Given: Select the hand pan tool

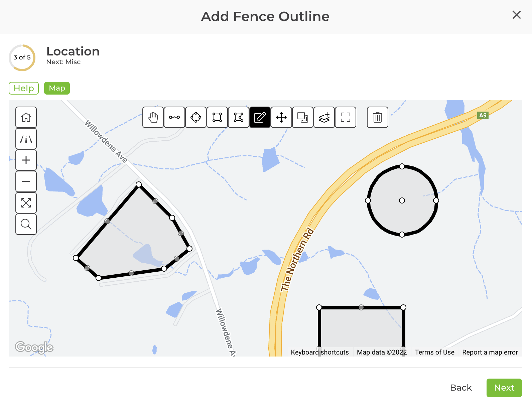Looking at the screenshot, I should pyautogui.click(x=153, y=118).
